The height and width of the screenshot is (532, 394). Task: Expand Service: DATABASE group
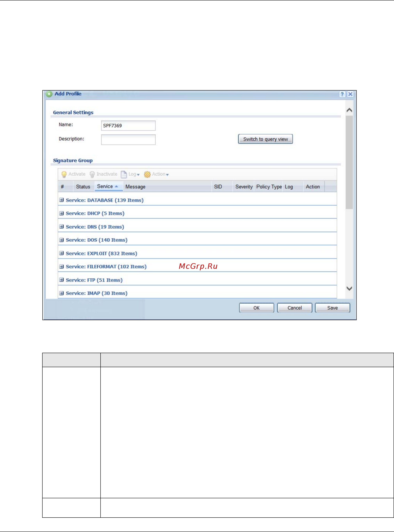coord(62,200)
